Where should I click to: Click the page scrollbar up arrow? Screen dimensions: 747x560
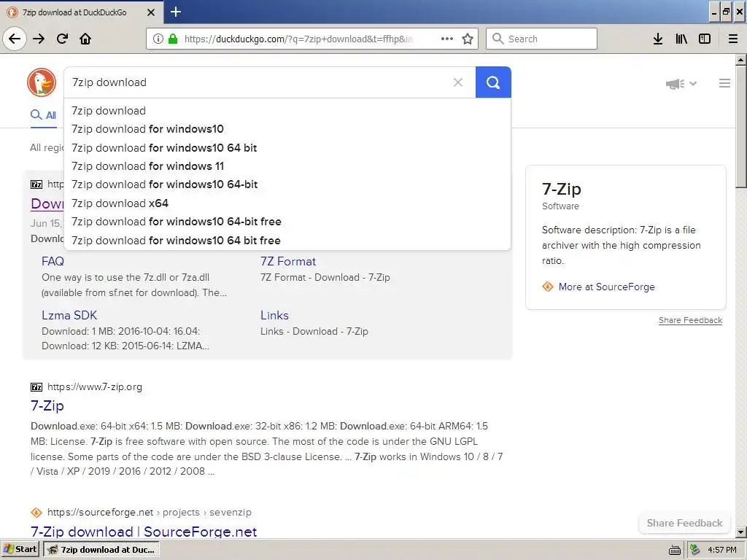pyautogui.click(x=741, y=60)
